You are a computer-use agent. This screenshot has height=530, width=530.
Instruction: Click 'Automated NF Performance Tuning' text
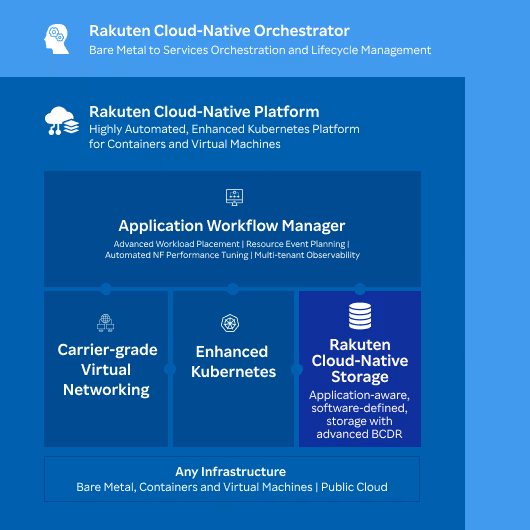point(176,255)
